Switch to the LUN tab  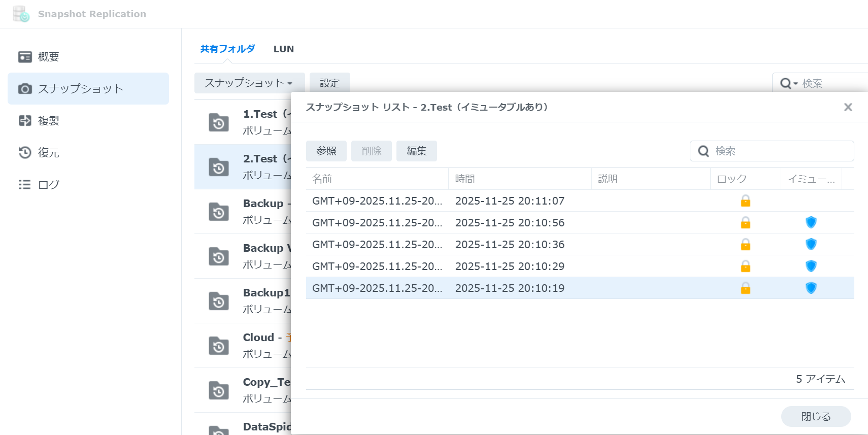[x=283, y=49]
